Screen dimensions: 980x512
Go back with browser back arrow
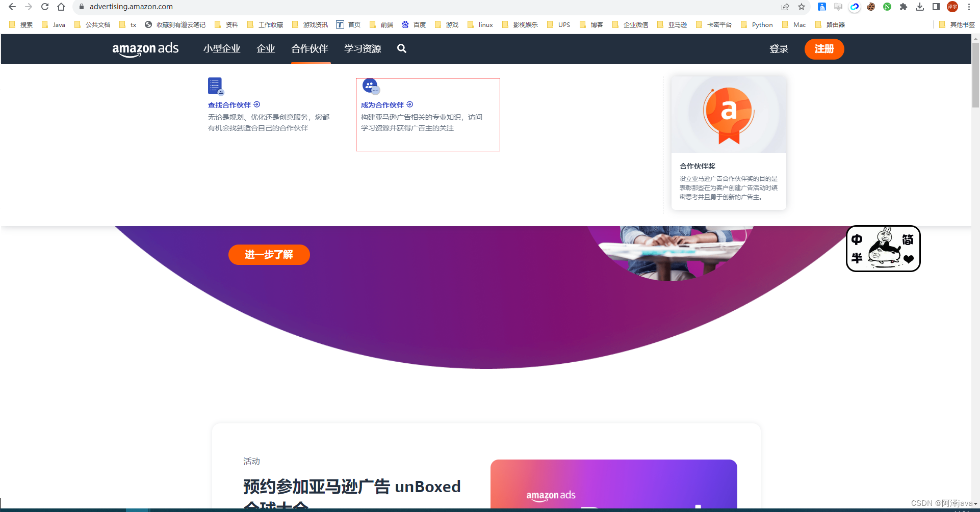[x=12, y=7]
